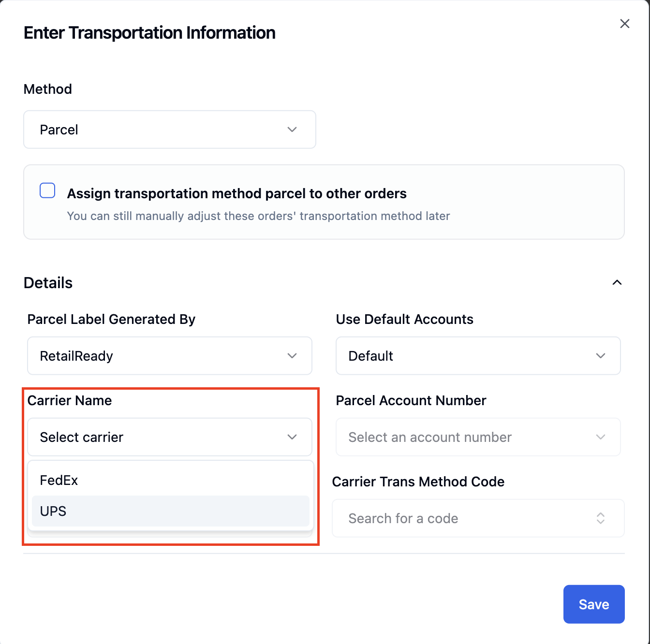Open the Method dropdown showing Parcel
The image size is (650, 644).
[170, 130]
